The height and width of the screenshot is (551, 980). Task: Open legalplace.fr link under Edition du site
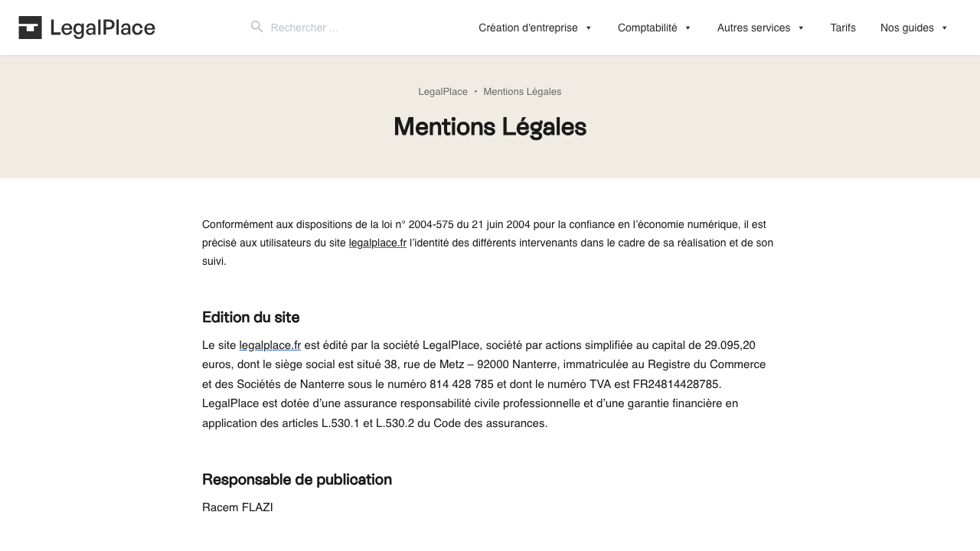pyautogui.click(x=269, y=345)
